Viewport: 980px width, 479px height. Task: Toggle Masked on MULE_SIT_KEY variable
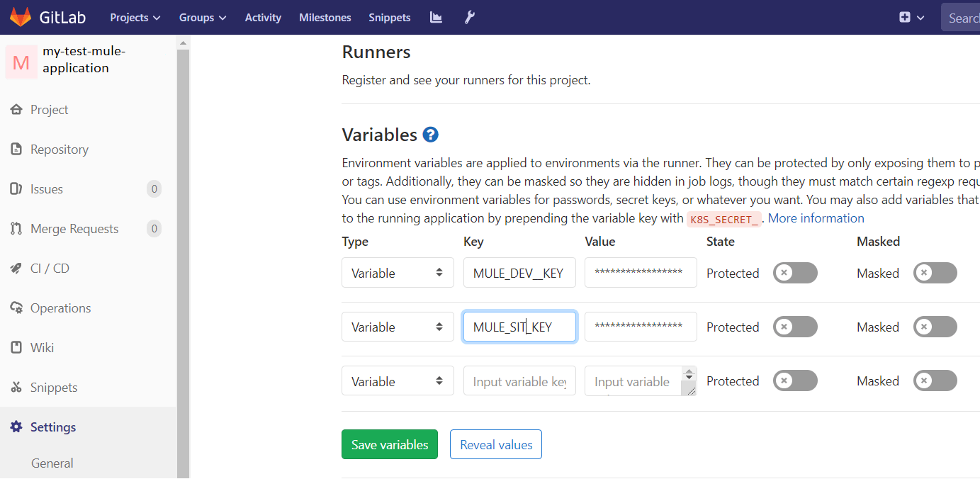coord(935,326)
